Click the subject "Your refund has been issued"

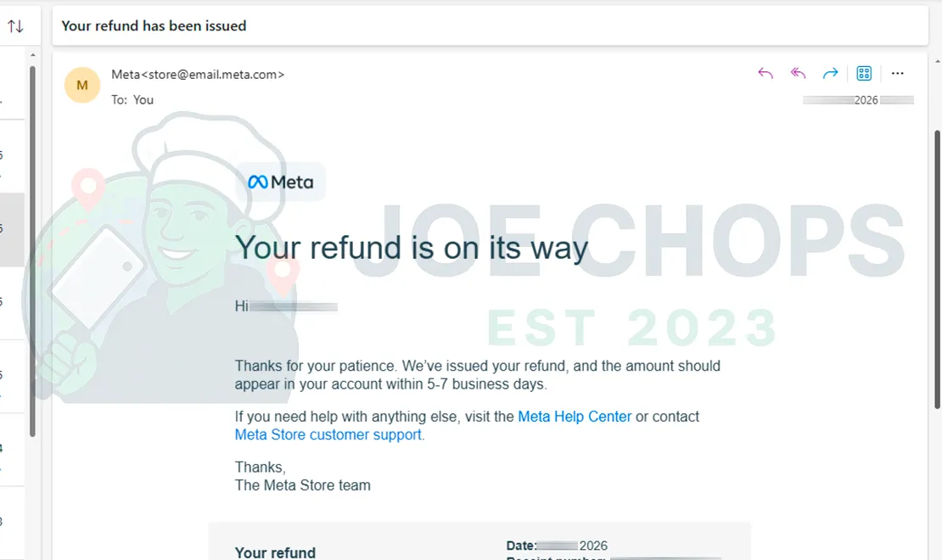click(154, 26)
